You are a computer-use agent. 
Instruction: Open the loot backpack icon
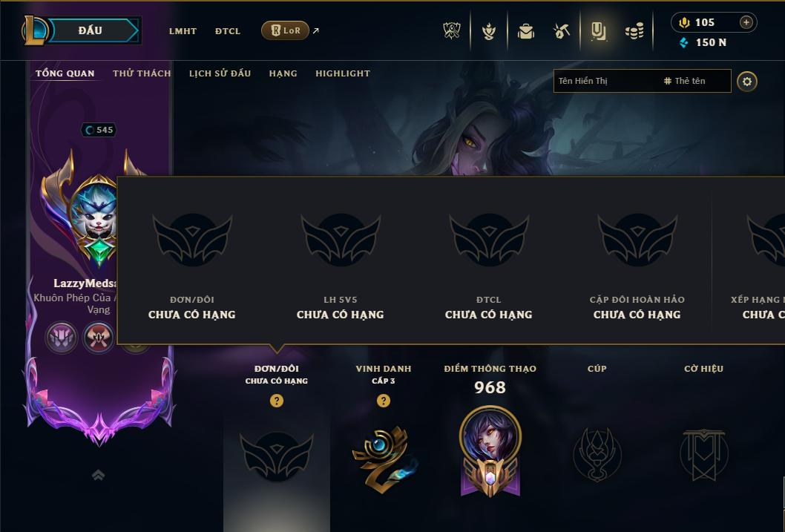pos(525,31)
